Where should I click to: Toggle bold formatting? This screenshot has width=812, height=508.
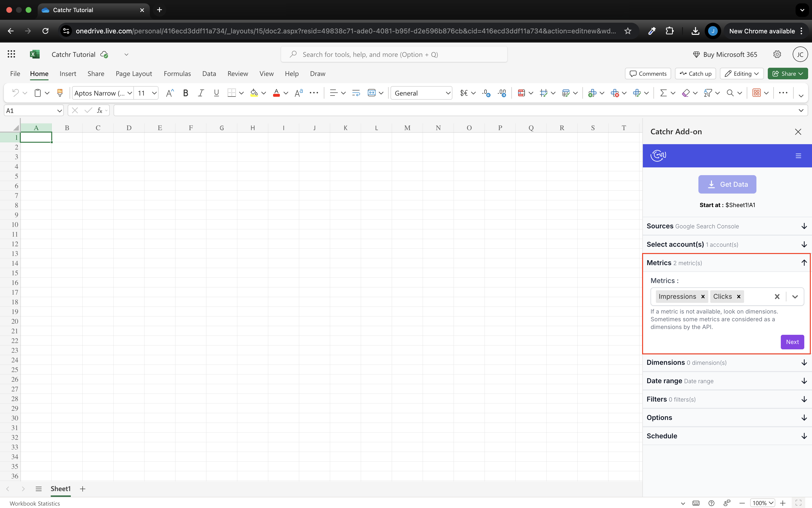point(186,93)
